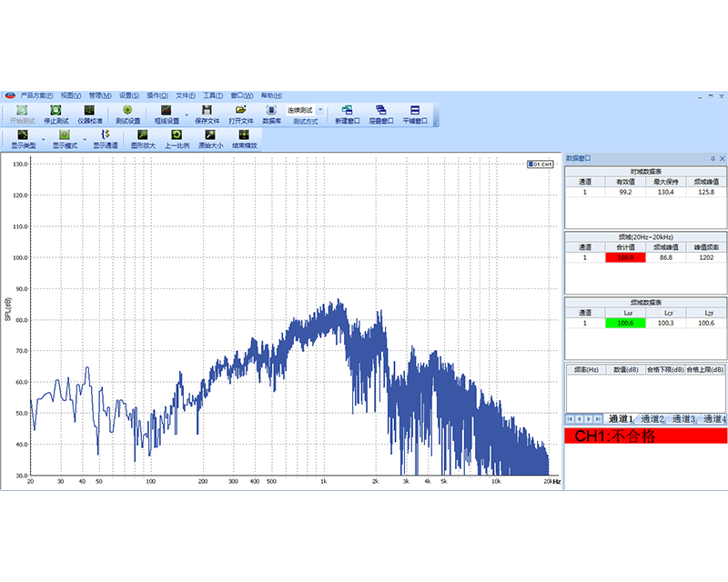Viewport: 728px width, 582px height.
Task: Open the 窗口(W) menu
Action: coord(242,95)
